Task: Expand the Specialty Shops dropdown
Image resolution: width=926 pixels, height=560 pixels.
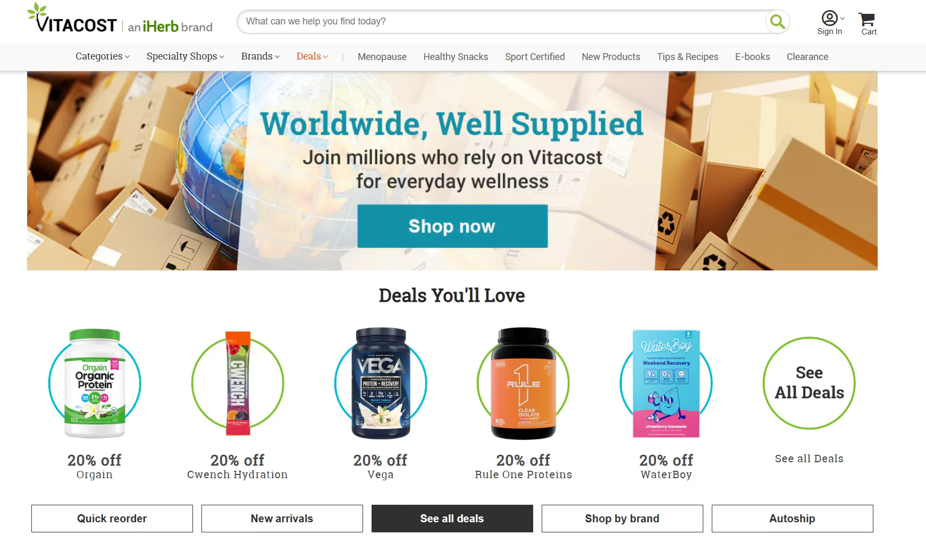Action: 186,56
